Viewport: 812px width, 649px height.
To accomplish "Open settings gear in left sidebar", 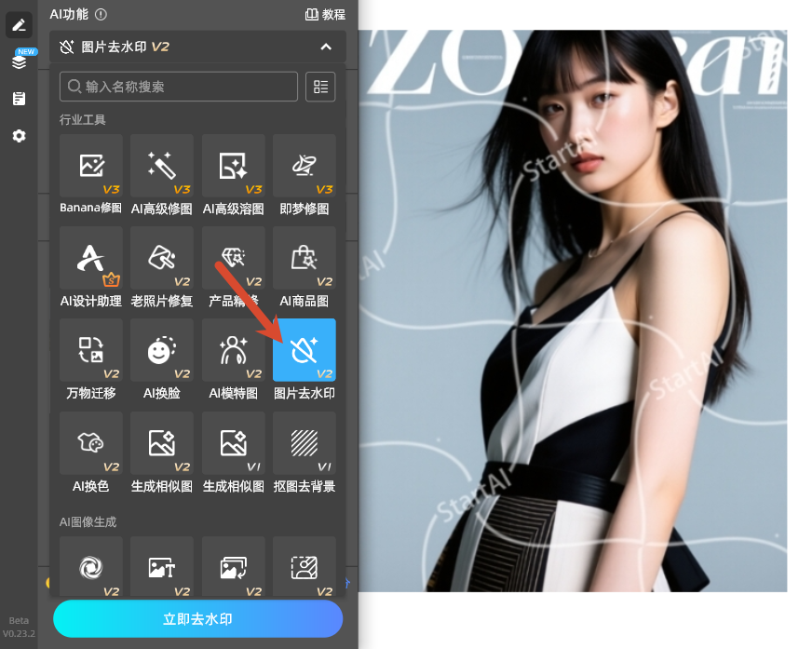I will pos(19,136).
